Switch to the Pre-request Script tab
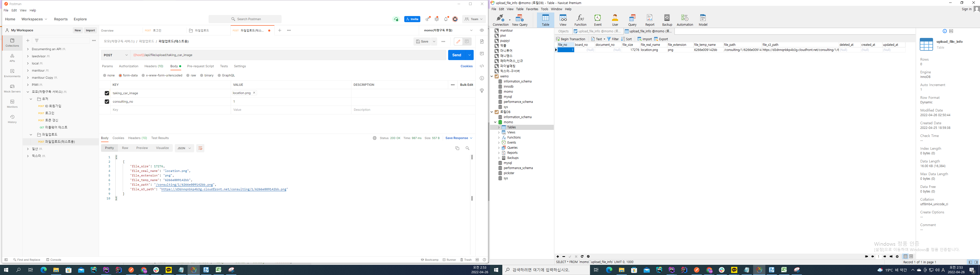The height and width of the screenshot is (275, 980). pyautogui.click(x=200, y=66)
